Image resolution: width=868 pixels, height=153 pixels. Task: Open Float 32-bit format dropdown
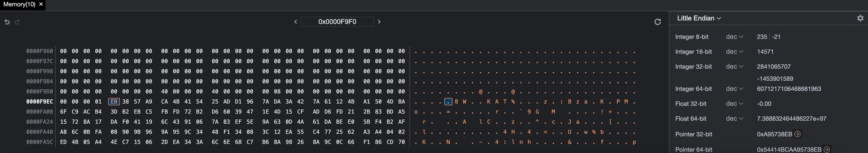tap(734, 104)
